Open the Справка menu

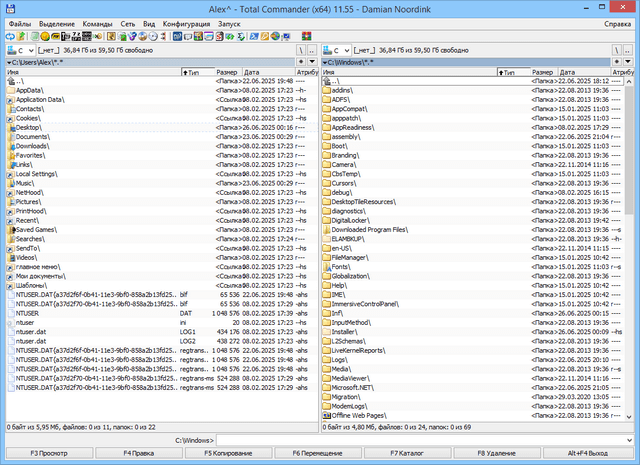617,23
